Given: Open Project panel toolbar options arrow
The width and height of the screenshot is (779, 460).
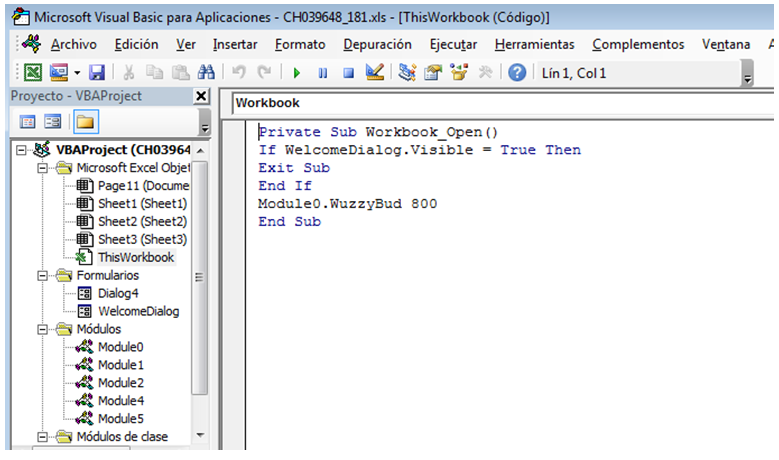Looking at the screenshot, I should tap(205, 122).
